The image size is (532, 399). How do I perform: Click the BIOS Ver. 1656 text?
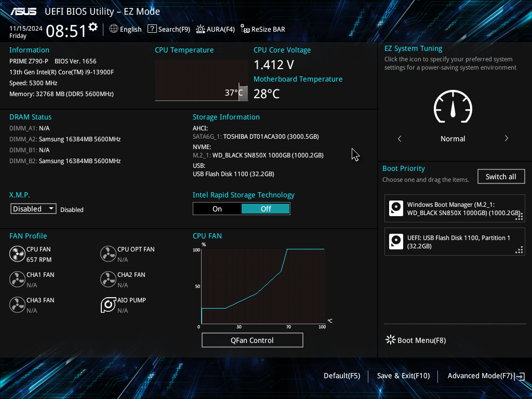point(75,61)
